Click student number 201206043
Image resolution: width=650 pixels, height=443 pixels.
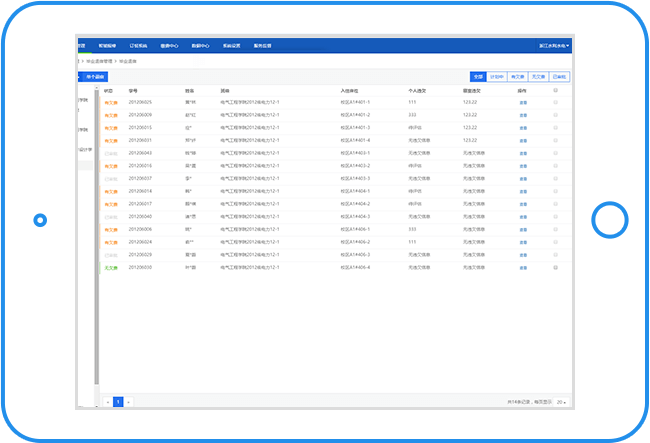coord(140,153)
